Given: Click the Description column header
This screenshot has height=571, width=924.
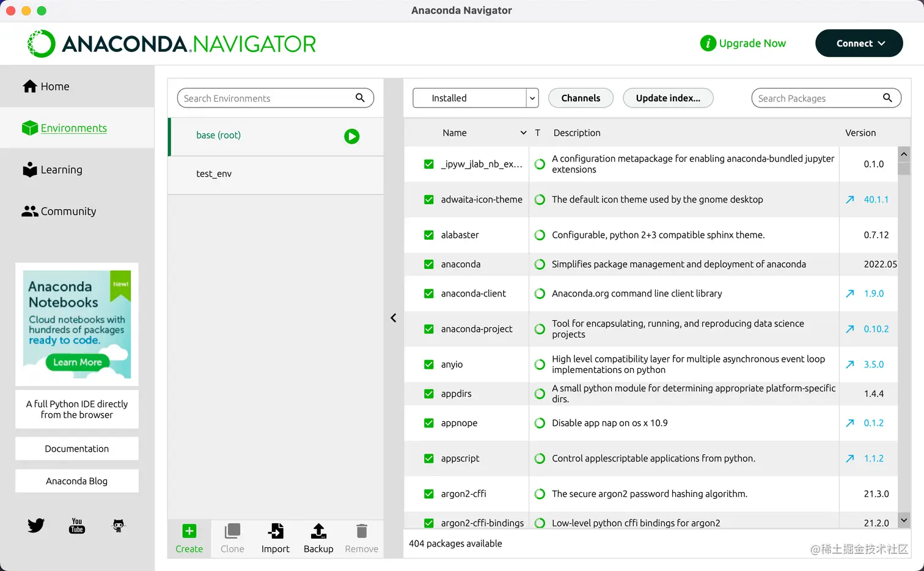Looking at the screenshot, I should 577,133.
